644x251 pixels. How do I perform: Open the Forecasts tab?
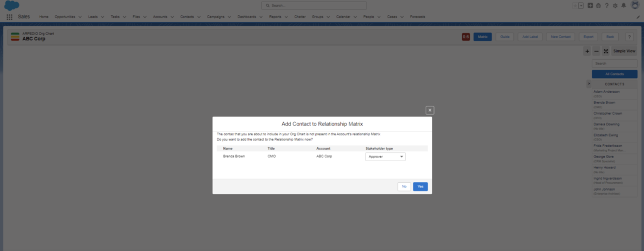pos(417,17)
